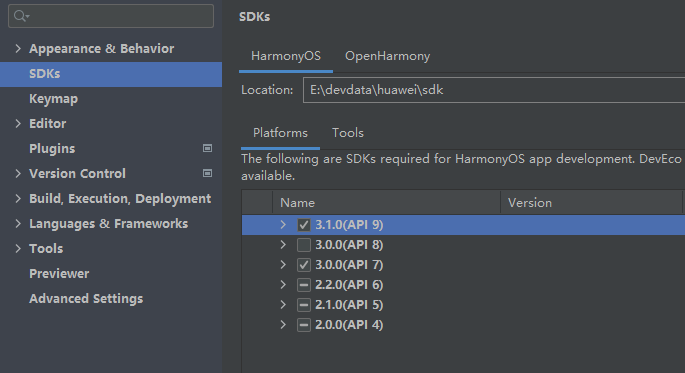Click the Name column header
Screen dimensions: 685x373
point(387,203)
